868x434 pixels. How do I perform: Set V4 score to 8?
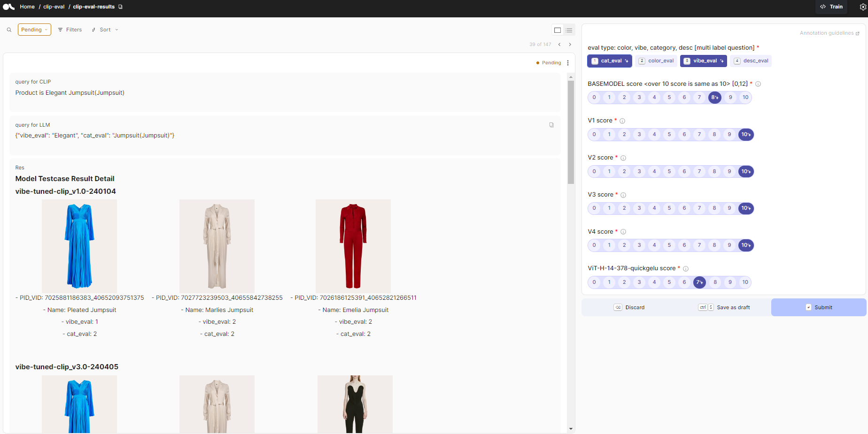[x=714, y=245]
